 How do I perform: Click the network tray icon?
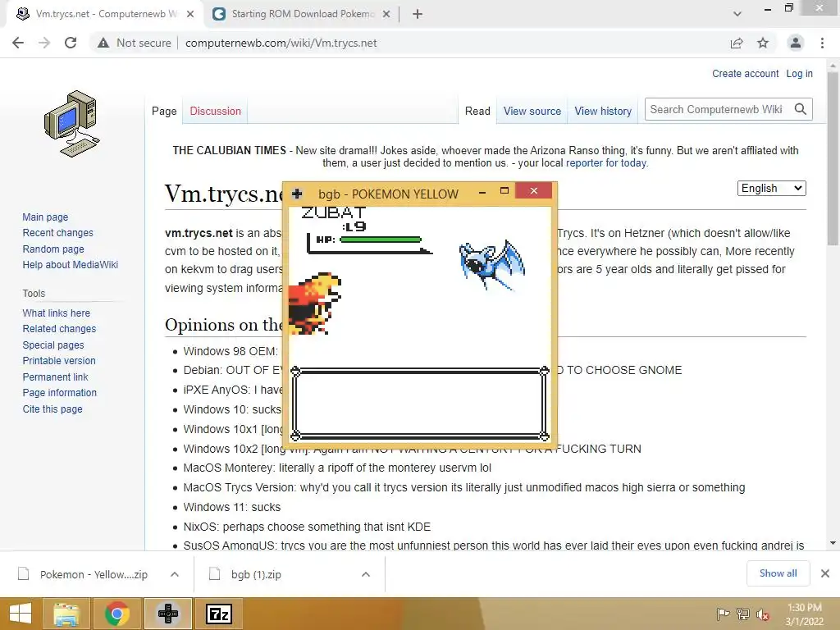coord(743,614)
